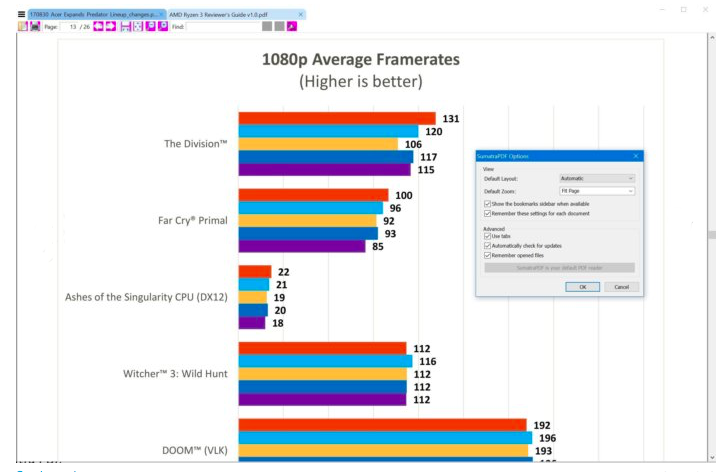The width and height of the screenshot is (725, 472).
Task: Go to next page with arrow icon
Action: [x=111, y=27]
